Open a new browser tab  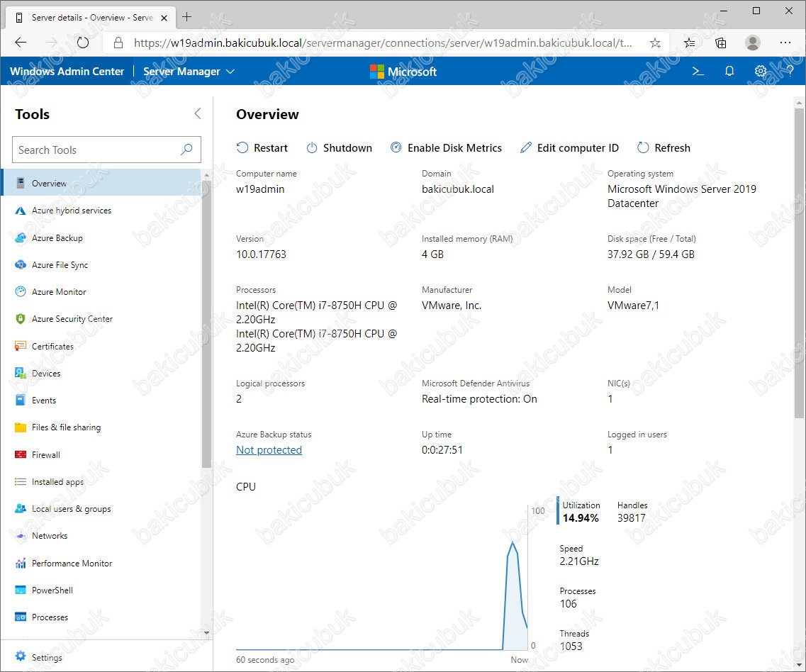tap(186, 17)
